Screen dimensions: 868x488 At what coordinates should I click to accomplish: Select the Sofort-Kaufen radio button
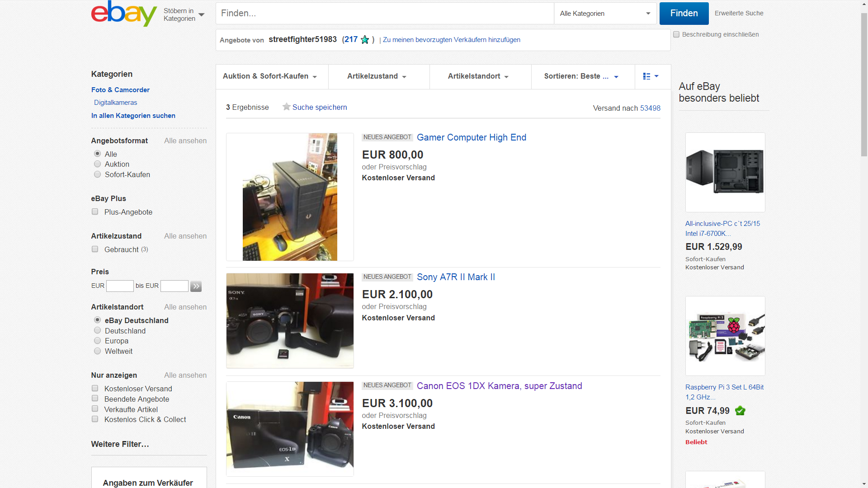coord(97,174)
